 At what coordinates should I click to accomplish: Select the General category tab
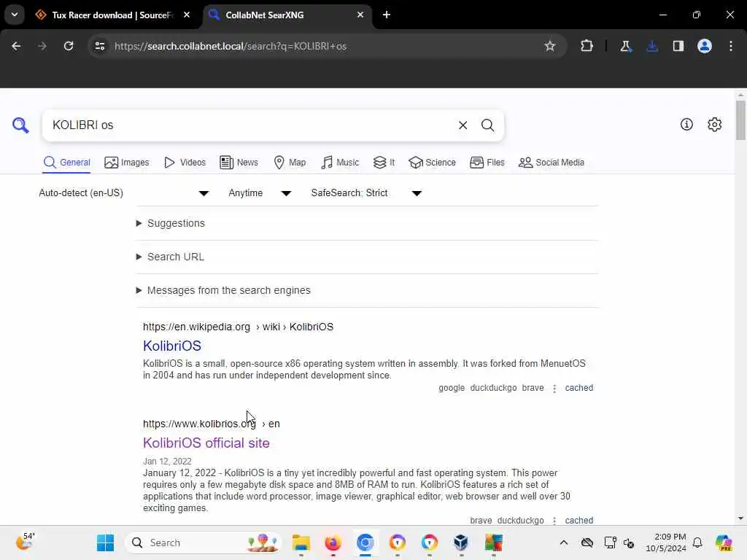(x=66, y=163)
